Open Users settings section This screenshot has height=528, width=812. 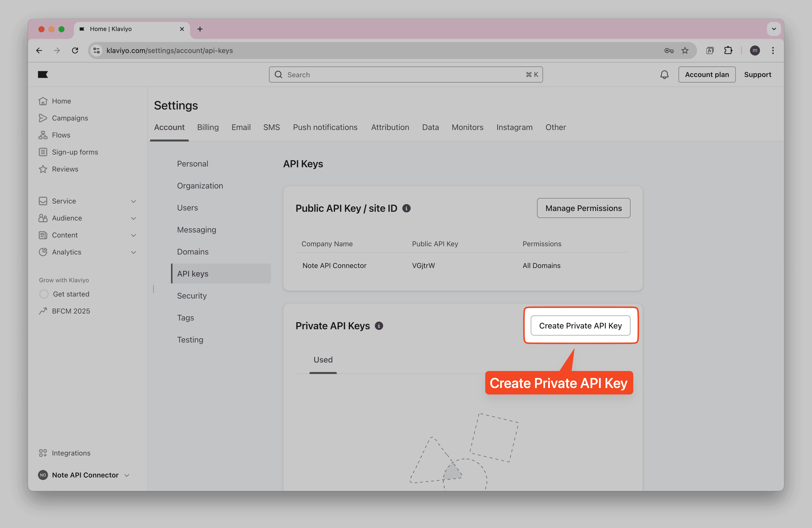click(x=187, y=208)
